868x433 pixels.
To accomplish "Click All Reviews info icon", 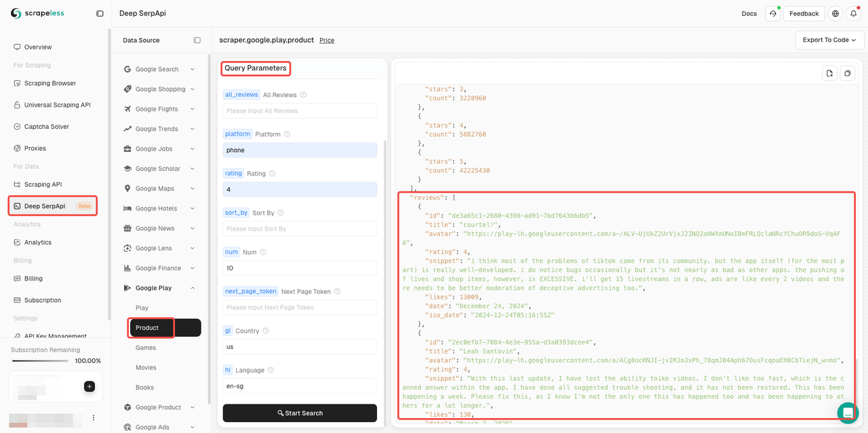I will tap(303, 95).
